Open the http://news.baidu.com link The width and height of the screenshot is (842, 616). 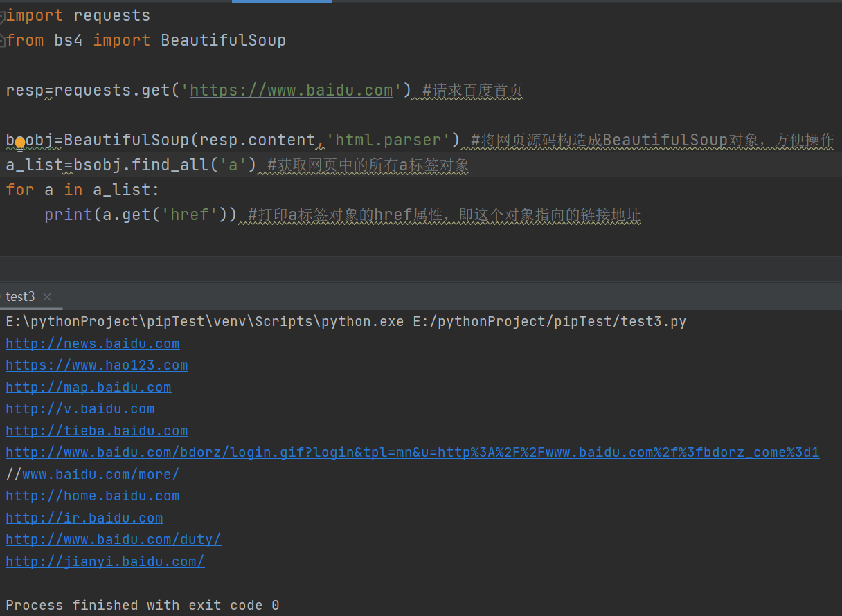click(x=92, y=343)
